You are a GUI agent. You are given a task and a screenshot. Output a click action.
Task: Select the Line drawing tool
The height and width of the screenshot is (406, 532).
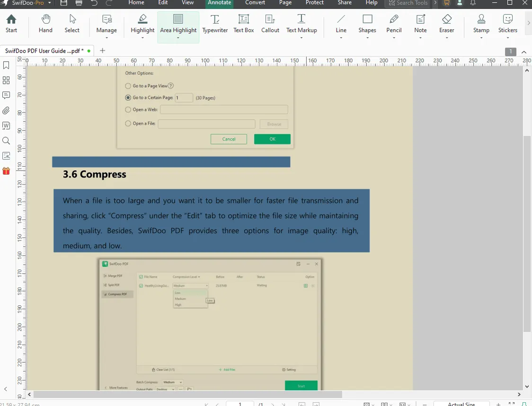(341, 24)
